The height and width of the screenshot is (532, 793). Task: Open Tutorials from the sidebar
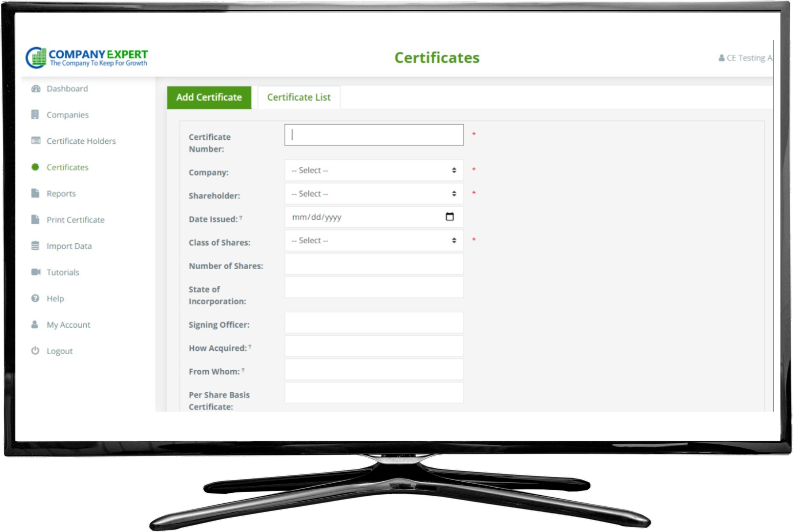(x=63, y=272)
